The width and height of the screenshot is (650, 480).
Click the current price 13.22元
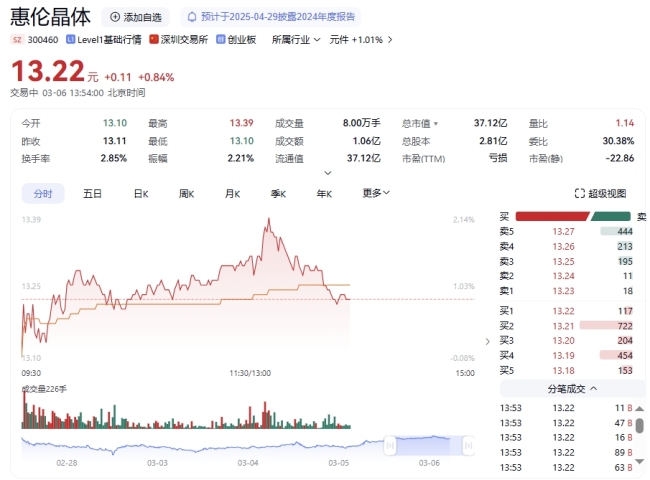(54, 71)
